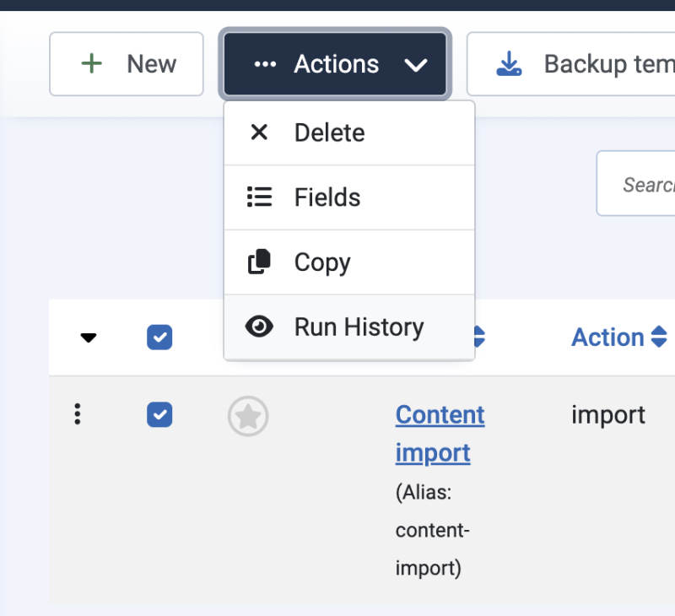The width and height of the screenshot is (675, 616).
Task: Click the Search input field
Action: click(636, 183)
